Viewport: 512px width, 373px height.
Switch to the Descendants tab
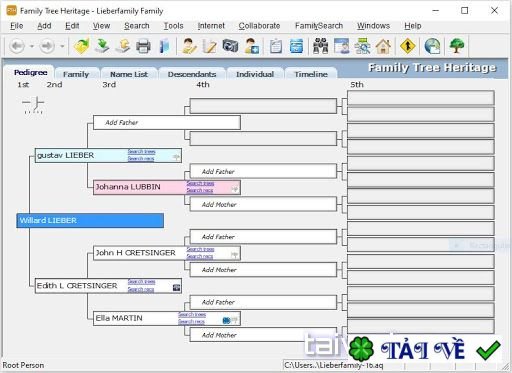click(192, 74)
